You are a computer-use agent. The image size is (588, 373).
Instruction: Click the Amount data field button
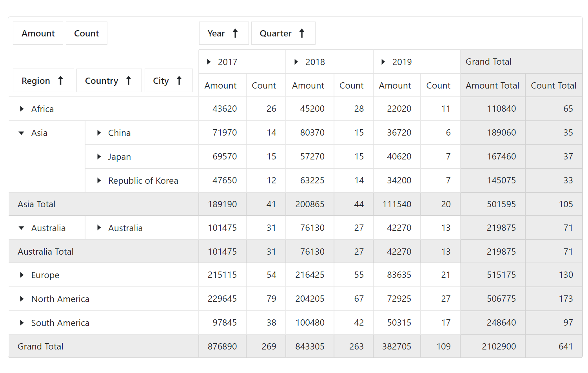coord(38,33)
